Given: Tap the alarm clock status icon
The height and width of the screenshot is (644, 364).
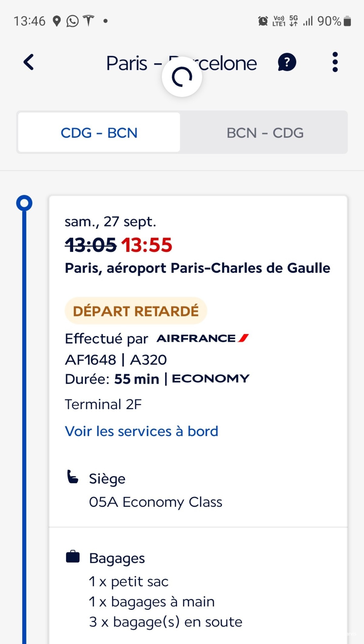Looking at the screenshot, I should pos(263,21).
